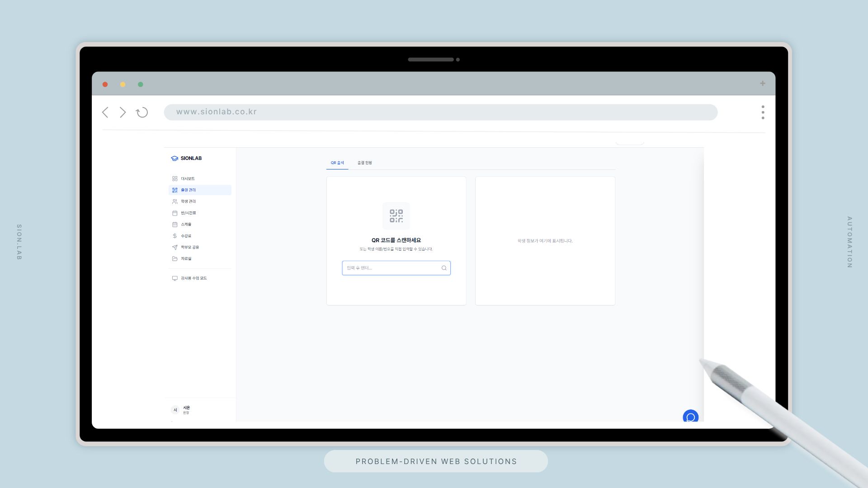Screen dimensions: 868x488
Task: Open 학부모 공유 paper plane icon
Action: pos(175,247)
